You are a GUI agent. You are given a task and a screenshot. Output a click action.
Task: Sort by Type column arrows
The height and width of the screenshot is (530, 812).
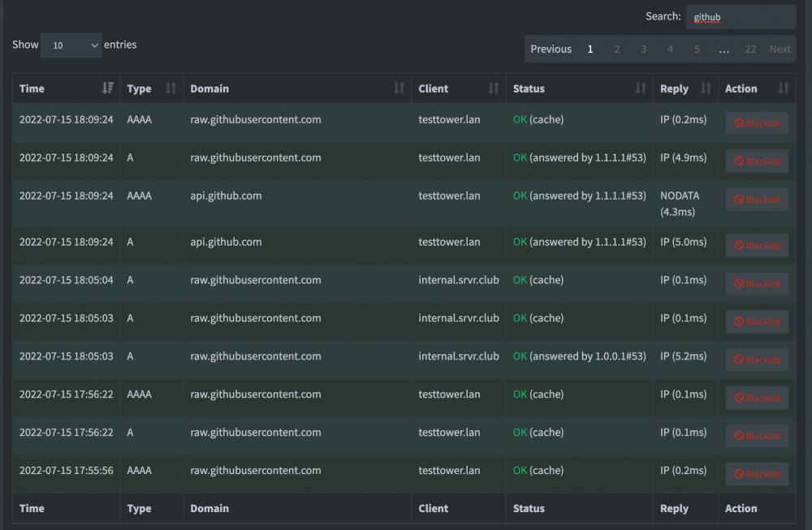[171, 88]
